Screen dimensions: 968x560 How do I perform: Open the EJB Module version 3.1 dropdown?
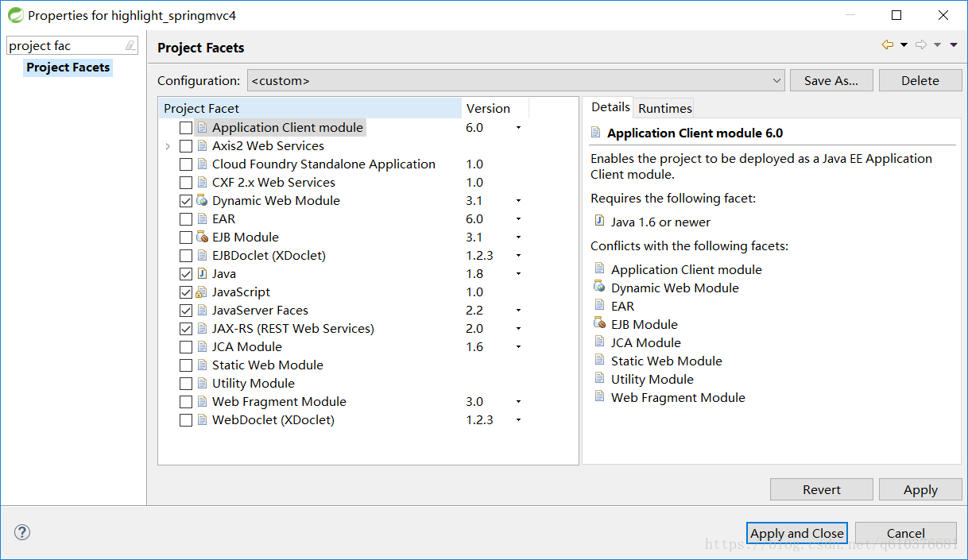click(x=518, y=238)
